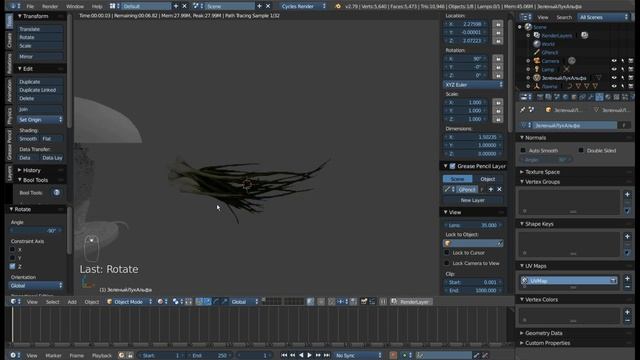Play animation forward in timeline
Screen dimensions: 640x360
309,356
